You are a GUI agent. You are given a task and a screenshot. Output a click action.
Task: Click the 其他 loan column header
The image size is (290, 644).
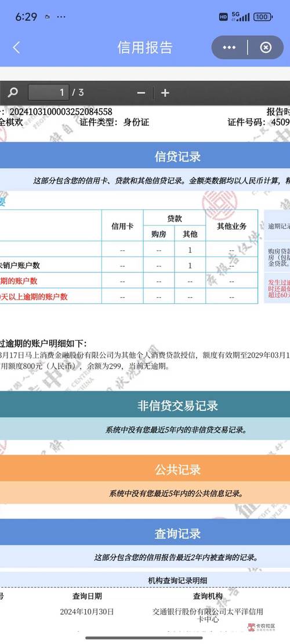click(x=190, y=234)
